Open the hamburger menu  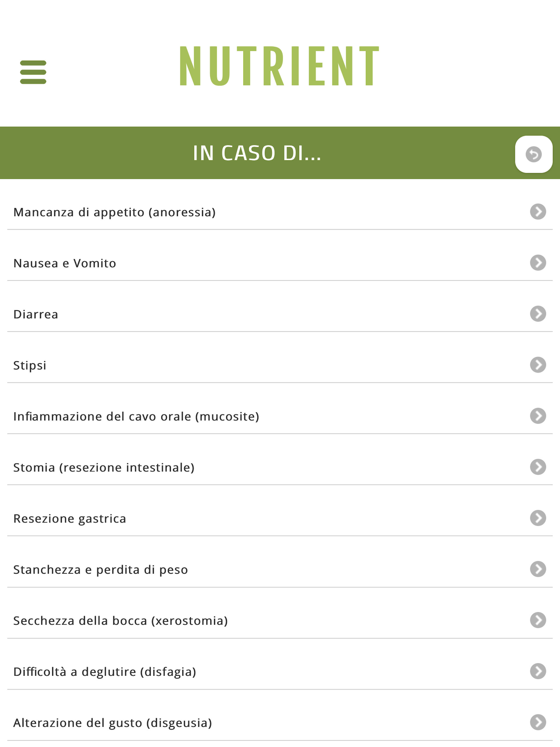33,72
